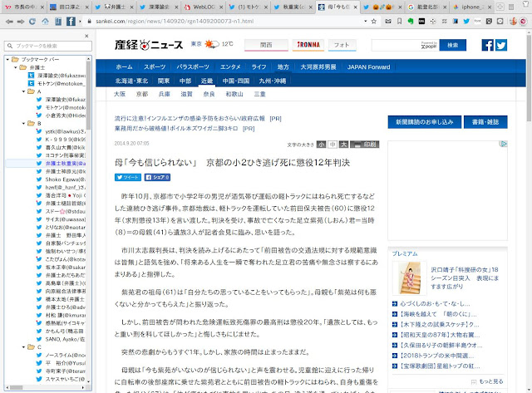Switch to the 市長の中 browser tab

[24, 7]
